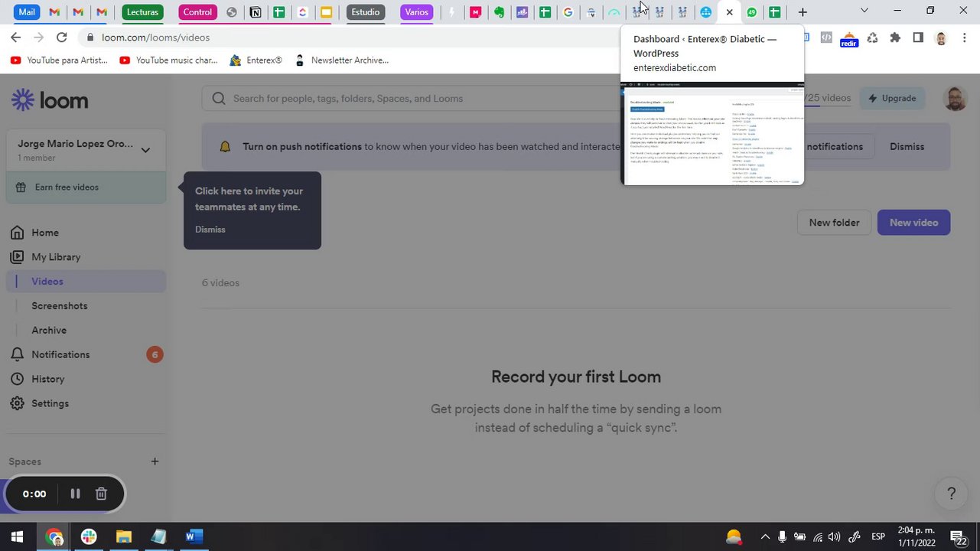Open Settings page
The height and width of the screenshot is (551, 980).
pos(50,404)
